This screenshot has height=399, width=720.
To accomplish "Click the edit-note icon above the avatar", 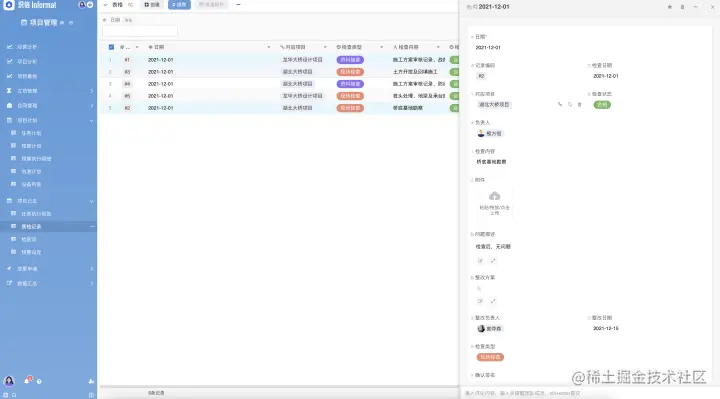I will pos(9,283).
